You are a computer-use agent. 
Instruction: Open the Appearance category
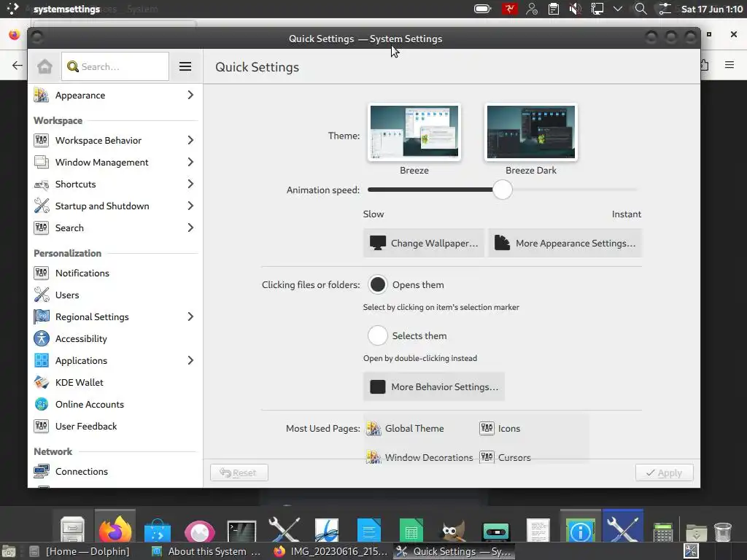[115, 96]
